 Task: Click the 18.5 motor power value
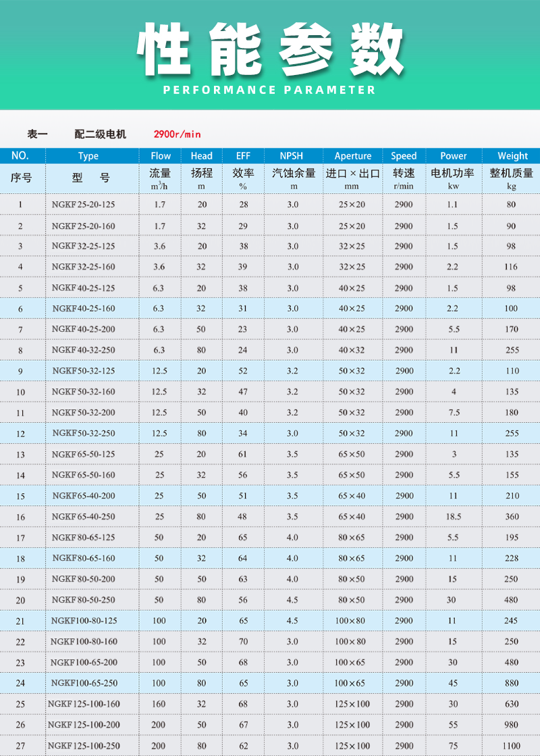pos(454,517)
